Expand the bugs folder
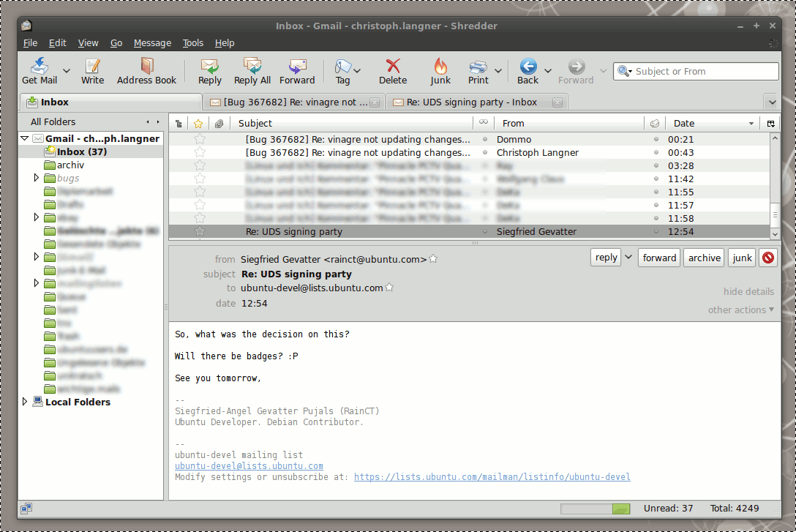 (36, 178)
